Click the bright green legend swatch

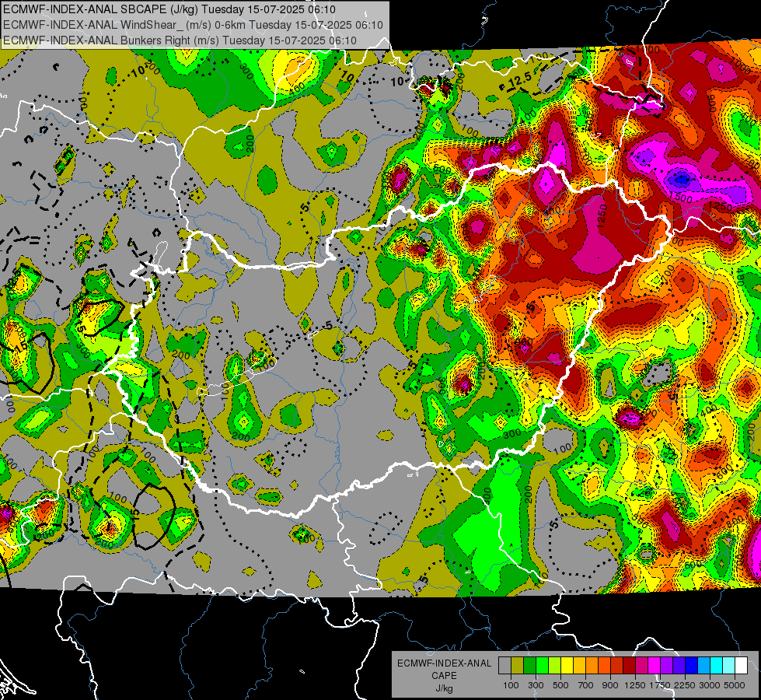point(542,666)
